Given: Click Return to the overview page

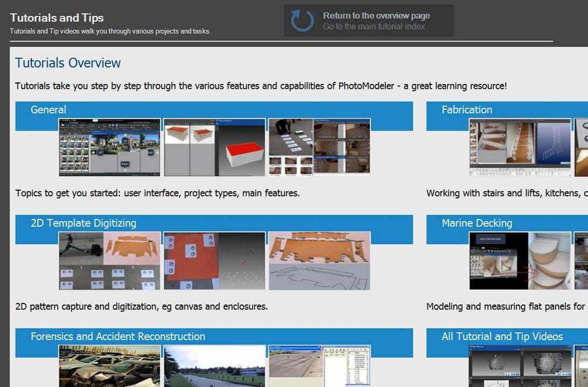Looking at the screenshot, I should (376, 16).
